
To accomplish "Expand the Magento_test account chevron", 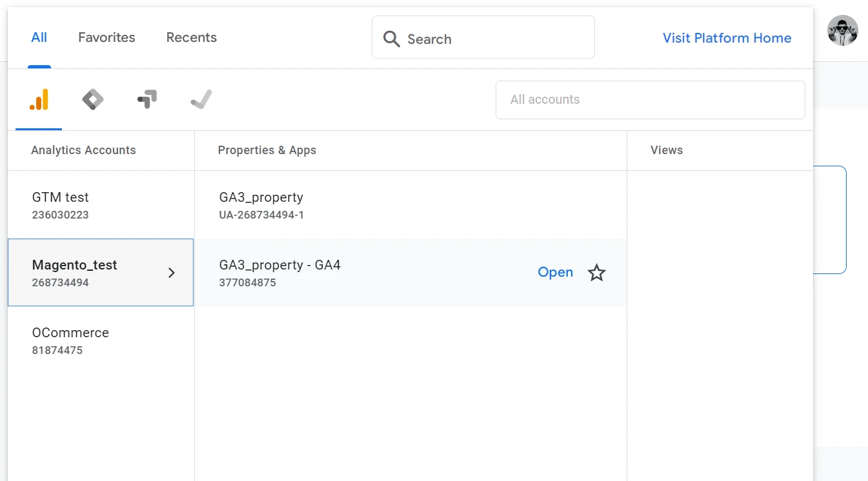I will click(172, 273).
